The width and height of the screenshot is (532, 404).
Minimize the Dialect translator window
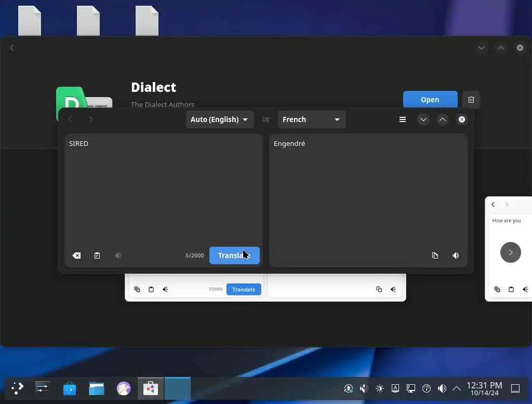click(x=423, y=119)
